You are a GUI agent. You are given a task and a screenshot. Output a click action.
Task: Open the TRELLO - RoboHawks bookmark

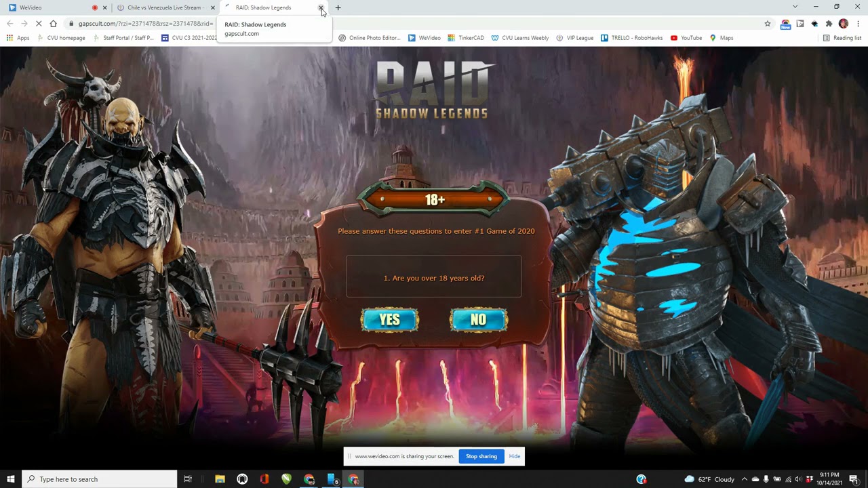tap(632, 38)
